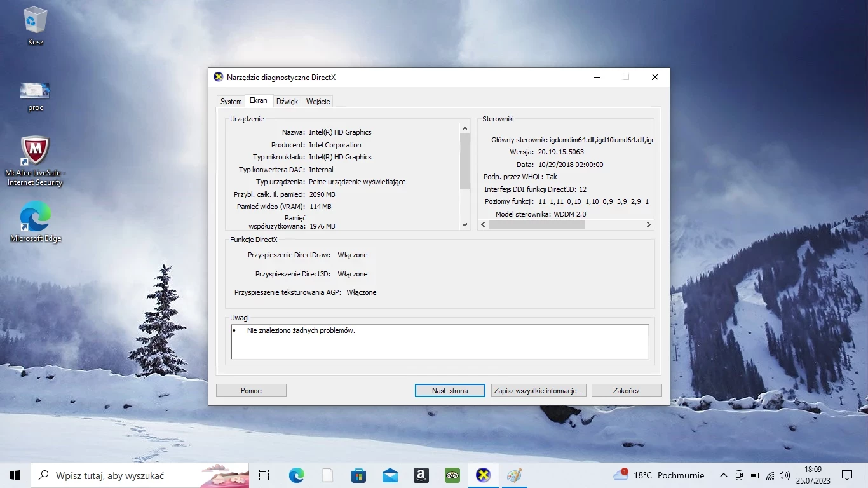Open the proc desktop file icon

point(36,96)
